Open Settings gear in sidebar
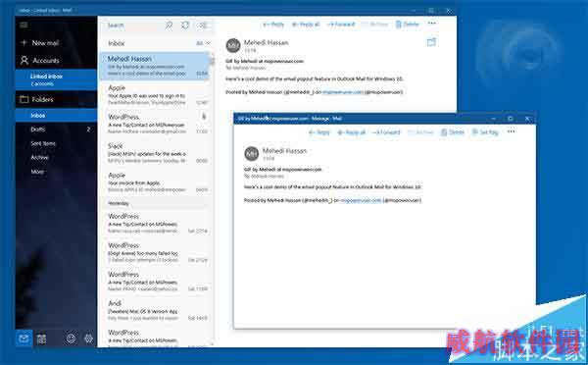This screenshot has width=588, height=365. pyautogui.click(x=88, y=339)
